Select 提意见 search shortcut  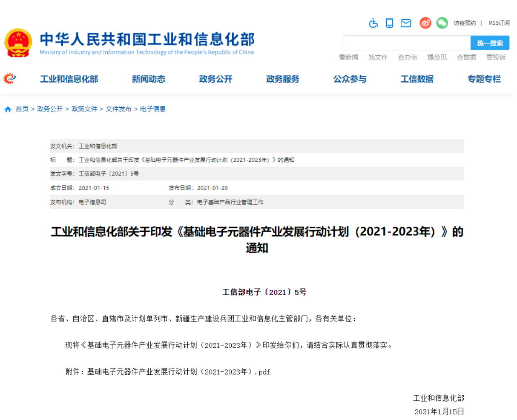click(x=437, y=57)
